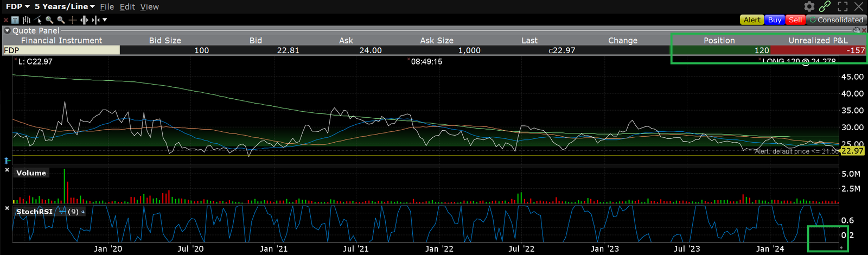
Task: Click the zoom in magnifier icon
Action: coord(49,20)
